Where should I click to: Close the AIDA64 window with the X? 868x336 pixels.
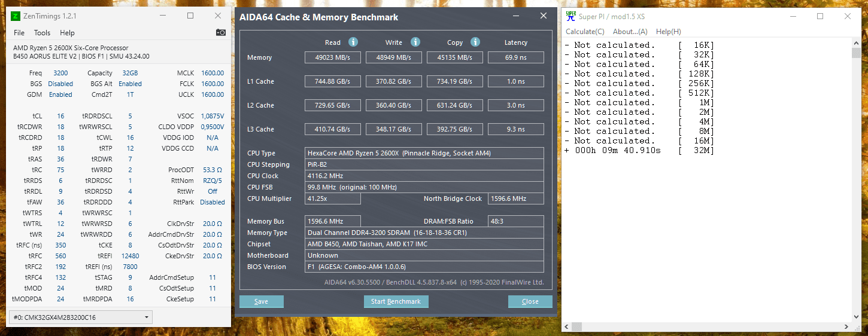[544, 16]
